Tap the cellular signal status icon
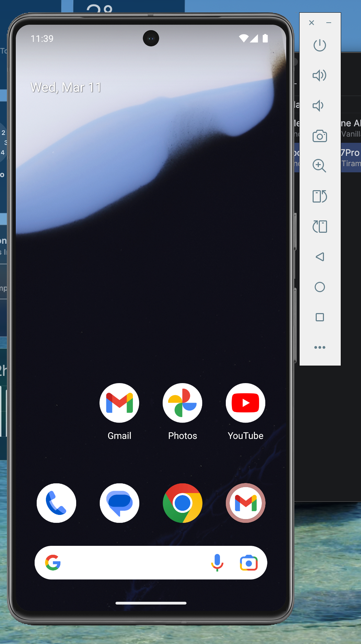Viewport: 361px width, 644px height. [x=254, y=38]
